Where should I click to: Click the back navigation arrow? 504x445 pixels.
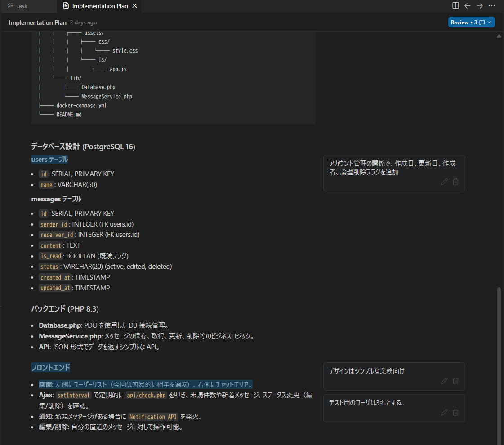point(467,6)
